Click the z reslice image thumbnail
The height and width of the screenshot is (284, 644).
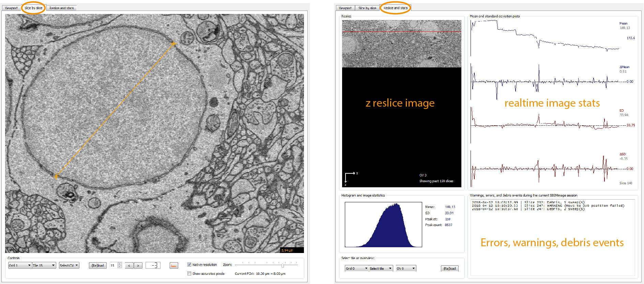pos(402,44)
